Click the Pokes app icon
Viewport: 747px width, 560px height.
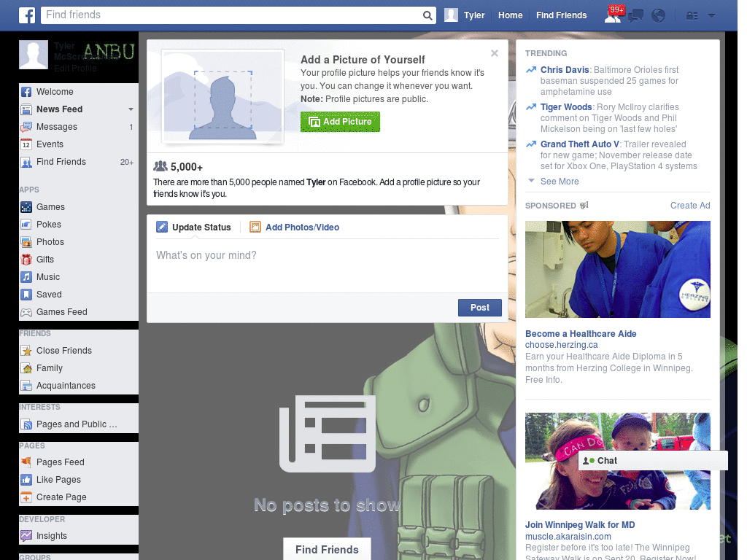26,225
